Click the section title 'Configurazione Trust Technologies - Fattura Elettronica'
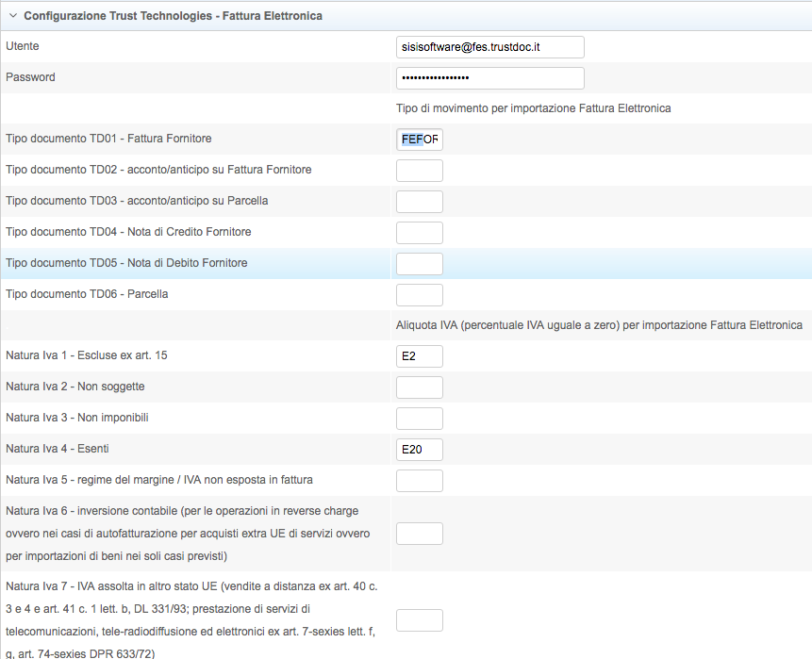 173,16
